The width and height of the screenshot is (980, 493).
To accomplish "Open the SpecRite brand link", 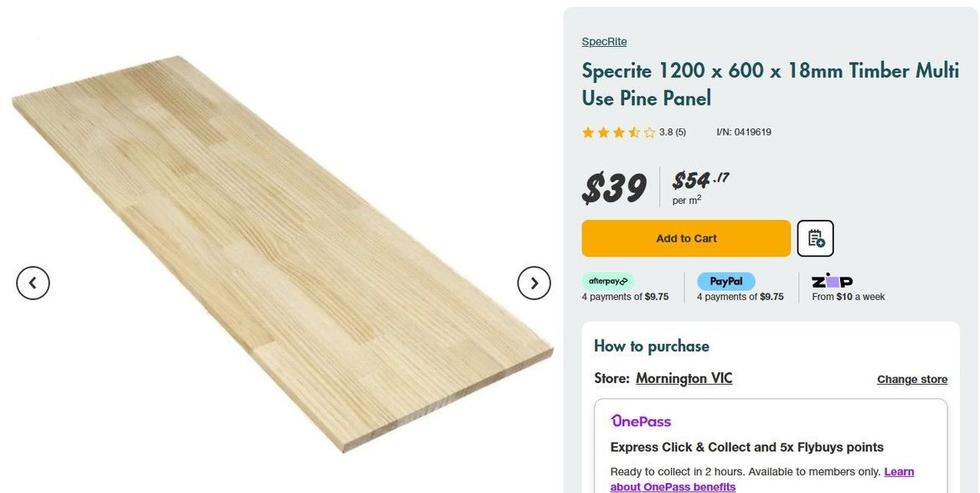I will click(x=604, y=42).
